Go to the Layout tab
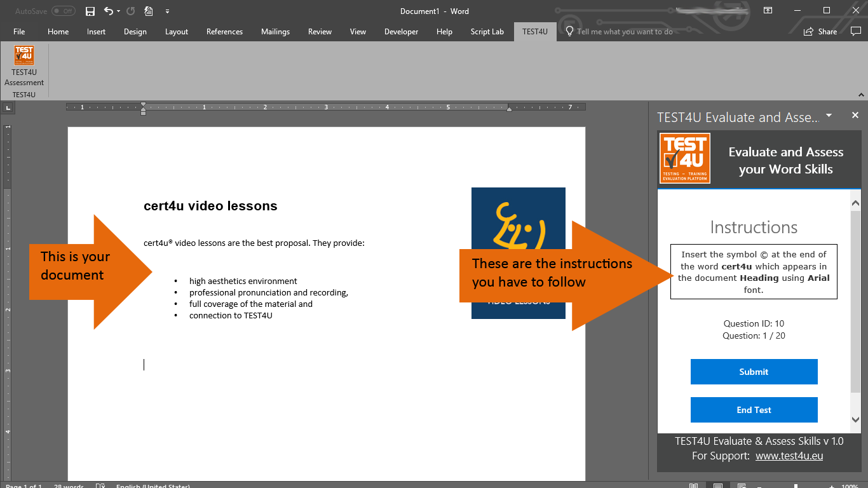Screen dimensions: 868x488 coord(177,32)
